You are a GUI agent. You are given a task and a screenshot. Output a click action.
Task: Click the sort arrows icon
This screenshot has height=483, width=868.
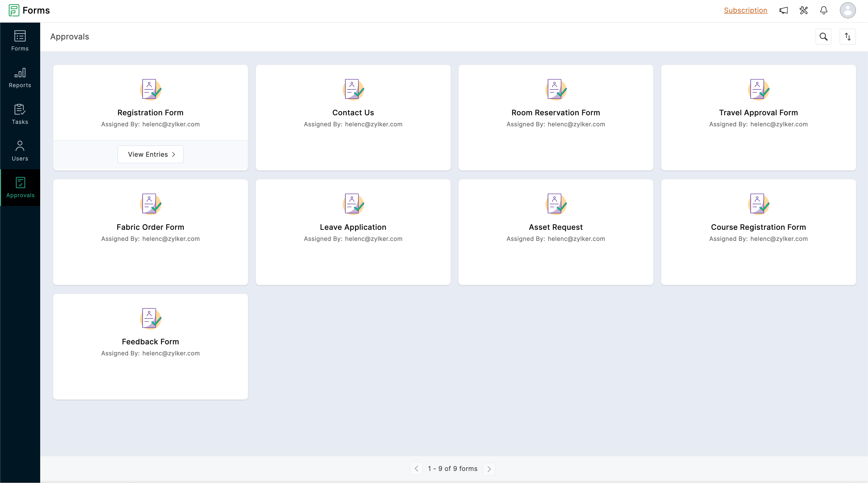[847, 37]
